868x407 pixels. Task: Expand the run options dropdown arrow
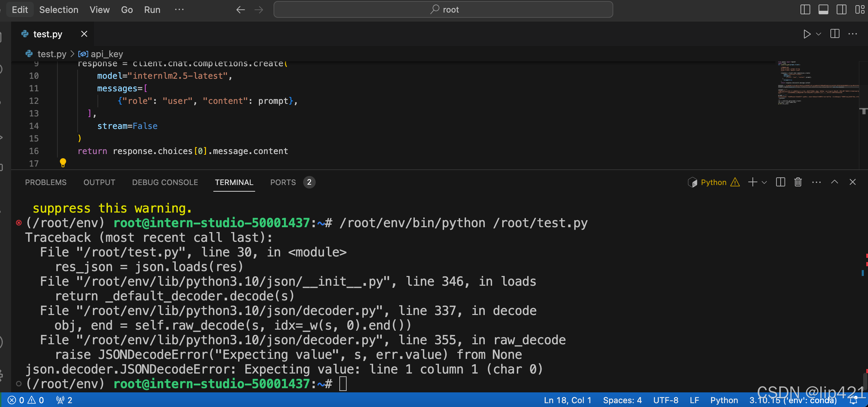click(x=819, y=34)
